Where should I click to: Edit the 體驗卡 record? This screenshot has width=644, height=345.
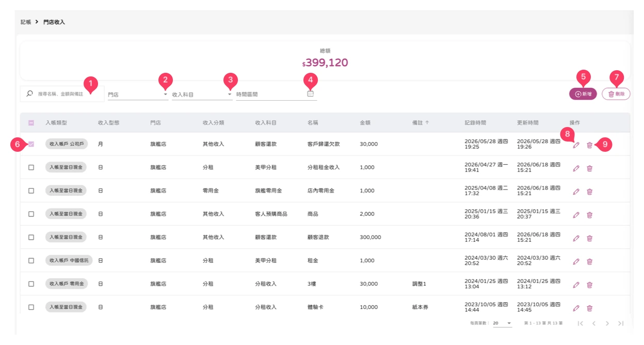pos(576,308)
